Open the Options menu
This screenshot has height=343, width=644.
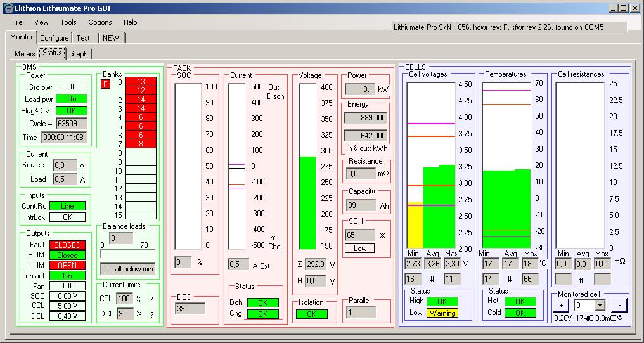pyautogui.click(x=100, y=22)
